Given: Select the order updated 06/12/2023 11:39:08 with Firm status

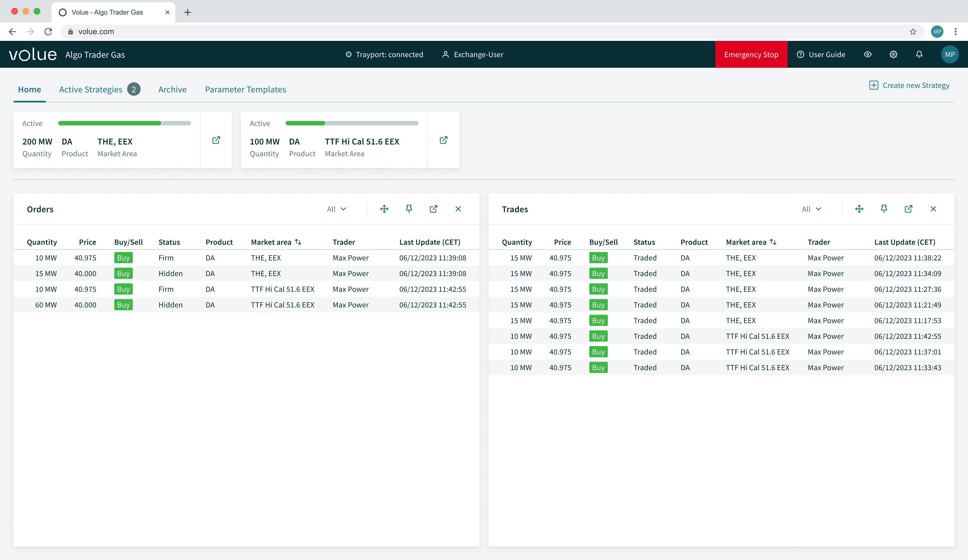Looking at the screenshot, I should [246, 258].
